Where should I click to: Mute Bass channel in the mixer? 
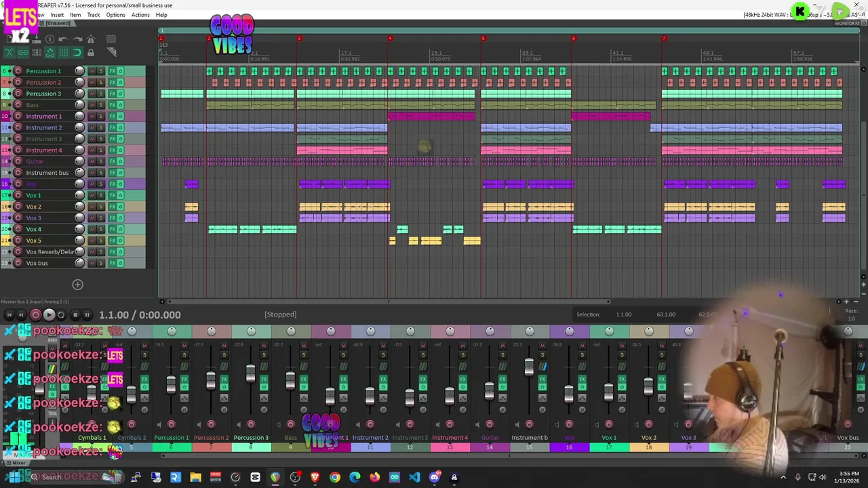[303, 346]
